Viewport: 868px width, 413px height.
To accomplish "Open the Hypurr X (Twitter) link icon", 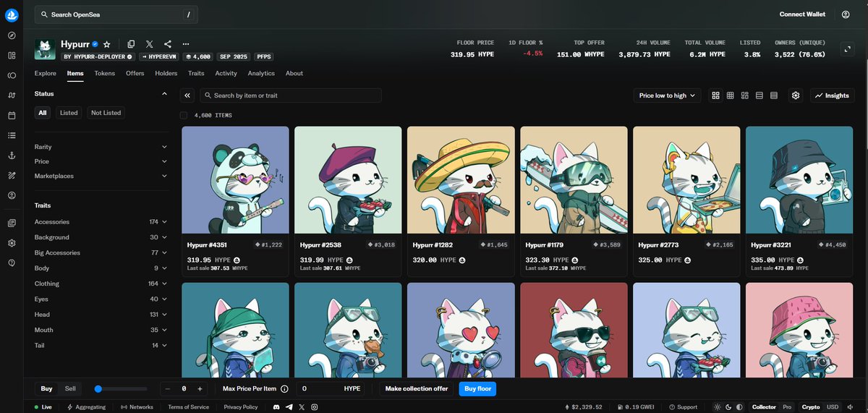I will click(x=149, y=44).
